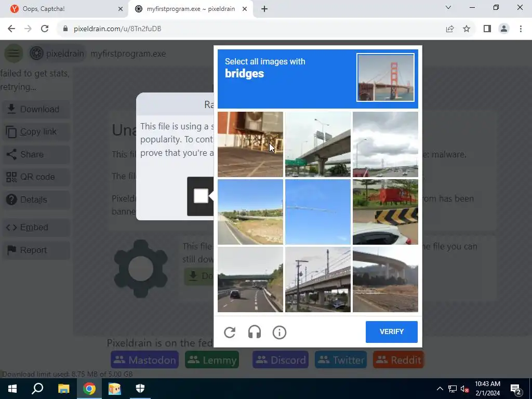Select the cloudy-sky highway traffic tile

pos(385,144)
